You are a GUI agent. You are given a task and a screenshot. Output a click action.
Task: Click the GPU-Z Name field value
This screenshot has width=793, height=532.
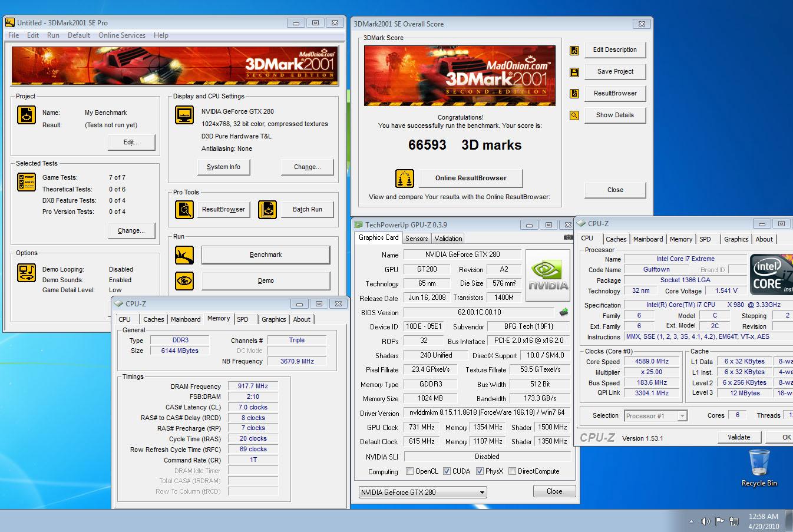coord(462,255)
